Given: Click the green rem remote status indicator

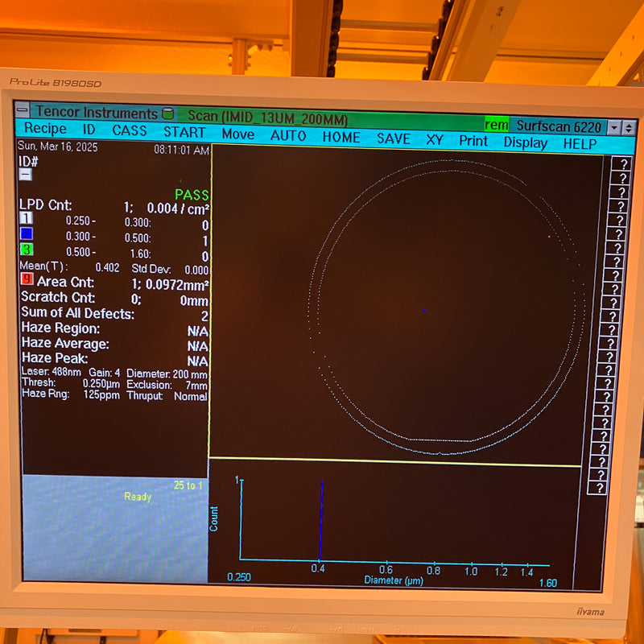Looking at the screenshot, I should coord(496,125).
